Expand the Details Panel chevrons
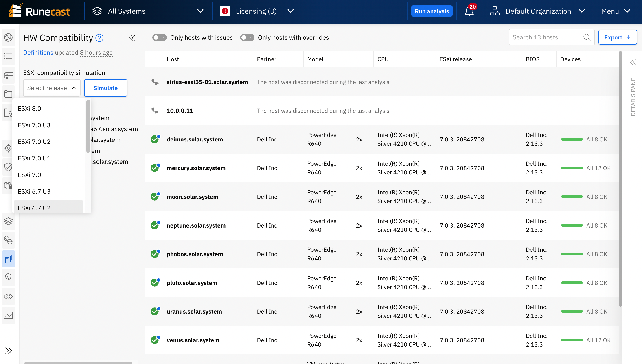This screenshot has height=364, width=642. (x=633, y=62)
